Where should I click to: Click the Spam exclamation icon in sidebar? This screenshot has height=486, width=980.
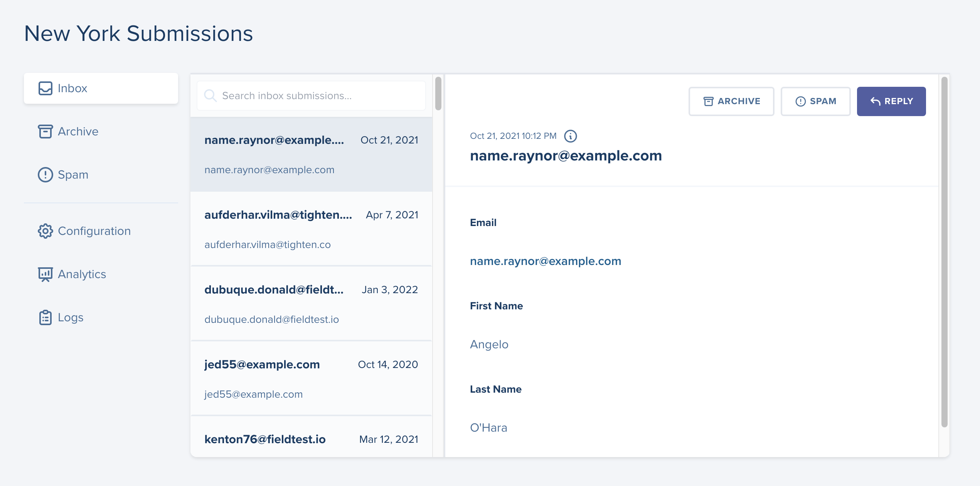pos(45,175)
